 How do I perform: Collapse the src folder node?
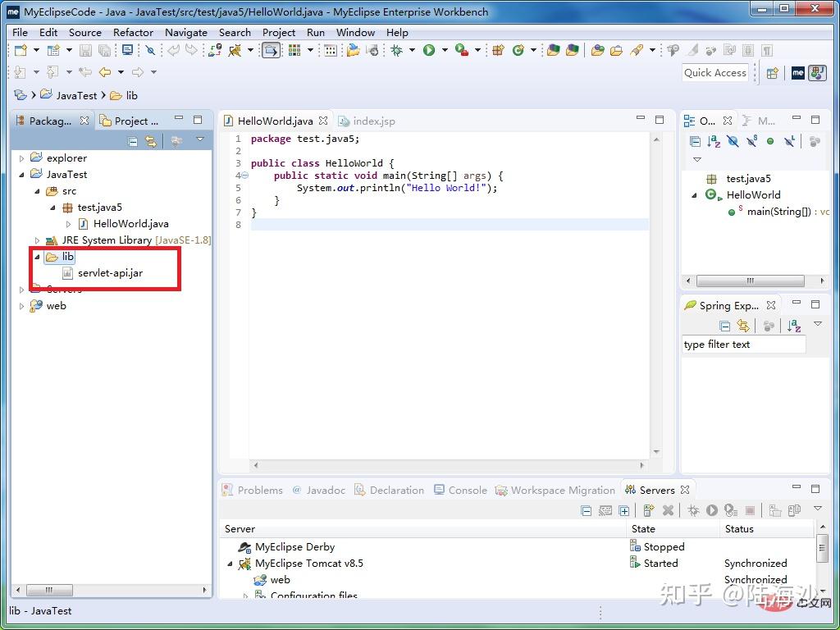(x=37, y=191)
